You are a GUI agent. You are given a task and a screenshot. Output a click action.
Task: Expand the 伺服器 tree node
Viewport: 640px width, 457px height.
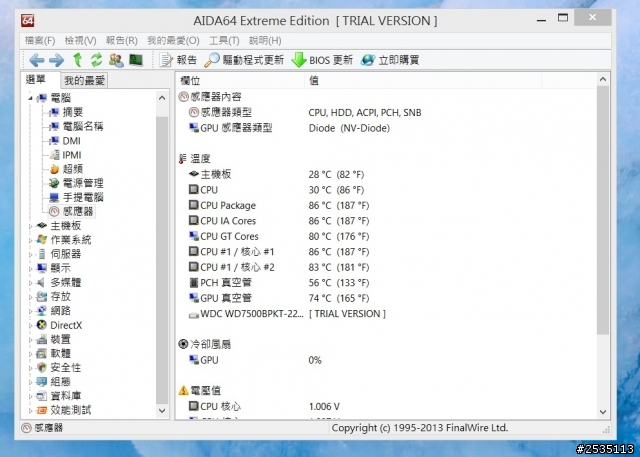[30, 254]
